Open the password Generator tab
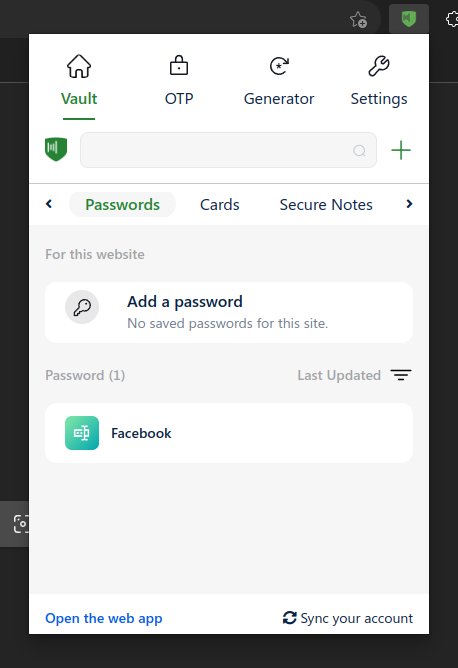Viewport: 458px width, 668px height. coord(279,81)
